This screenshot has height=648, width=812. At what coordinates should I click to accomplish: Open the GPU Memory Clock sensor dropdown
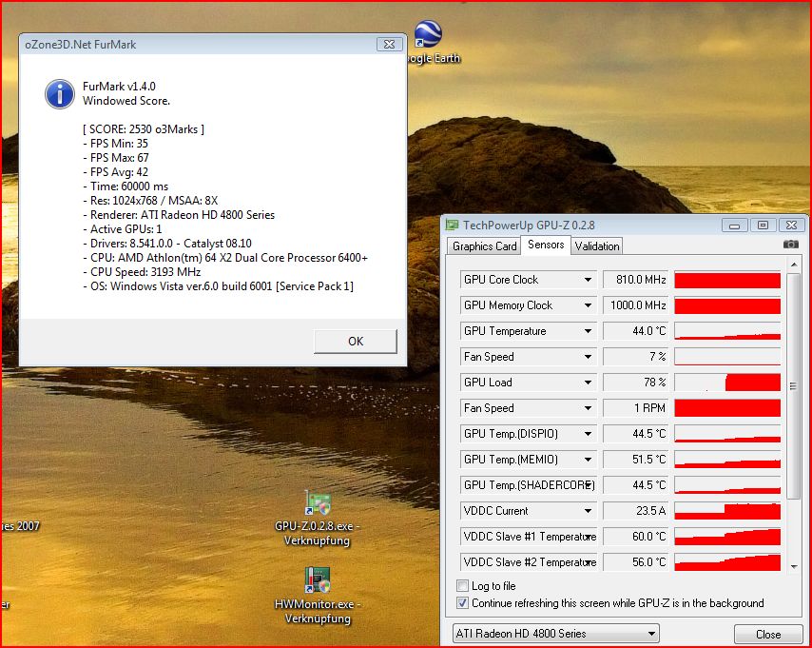[588, 305]
